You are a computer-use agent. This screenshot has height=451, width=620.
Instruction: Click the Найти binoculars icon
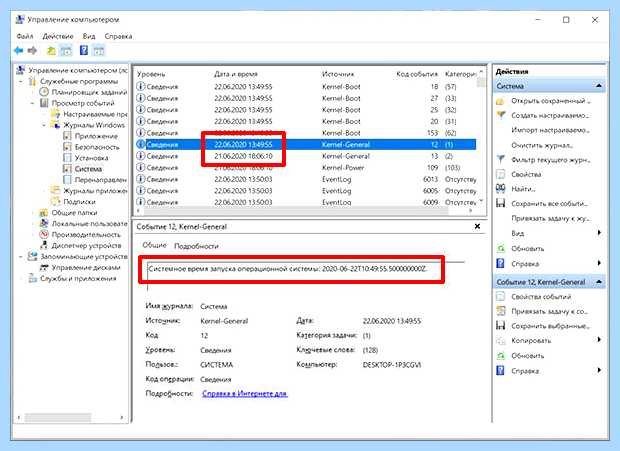point(501,189)
